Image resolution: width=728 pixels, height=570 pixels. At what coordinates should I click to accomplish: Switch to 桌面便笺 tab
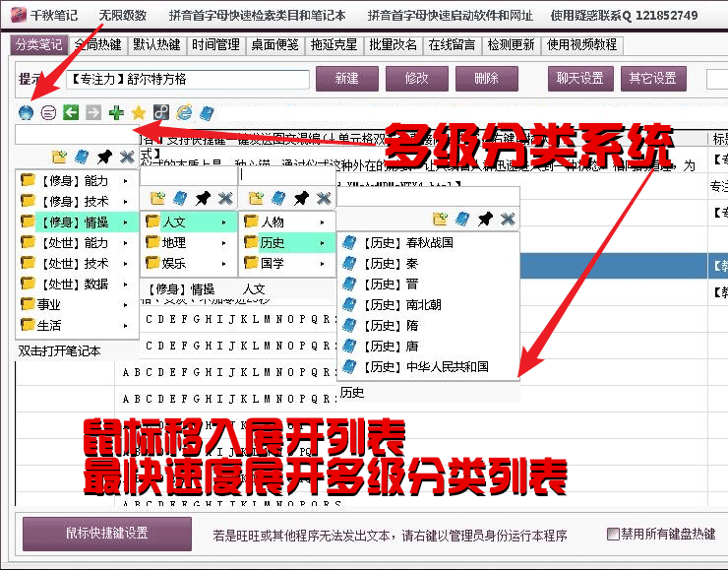pyautogui.click(x=274, y=44)
